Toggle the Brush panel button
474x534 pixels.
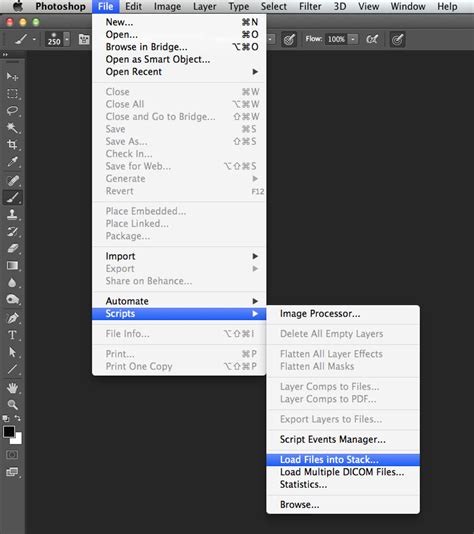click(84, 39)
